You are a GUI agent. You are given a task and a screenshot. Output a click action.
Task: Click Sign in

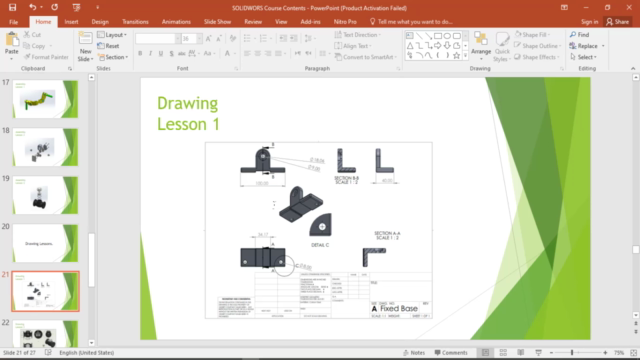[589, 22]
